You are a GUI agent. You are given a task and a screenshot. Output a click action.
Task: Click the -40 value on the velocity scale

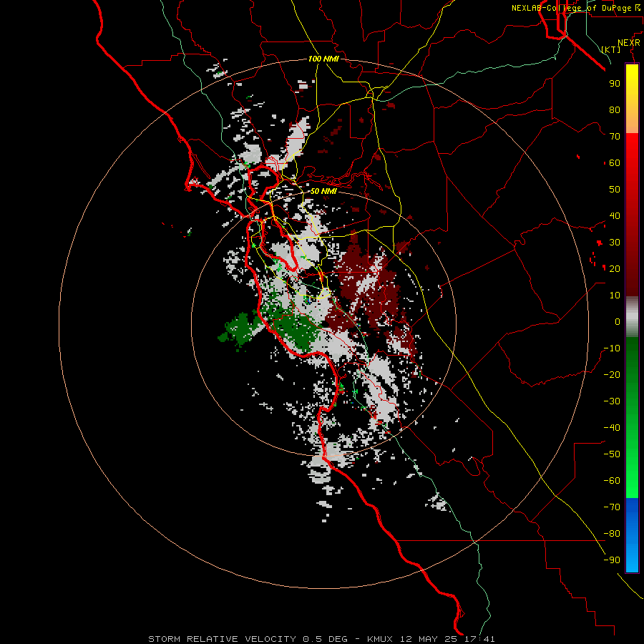(x=612, y=428)
